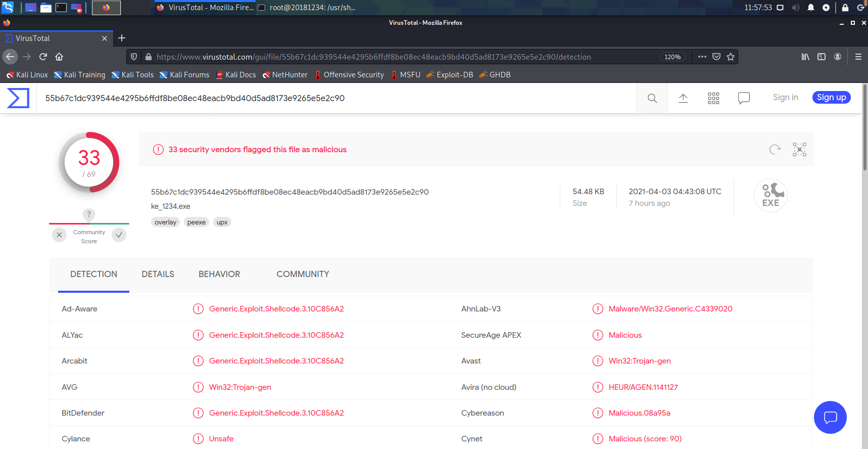Image resolution: width=868 pixels, height=449 pixels.
Task: Open the VirusTotal comments speech bubble icon
Action: (x=744, y=98)
